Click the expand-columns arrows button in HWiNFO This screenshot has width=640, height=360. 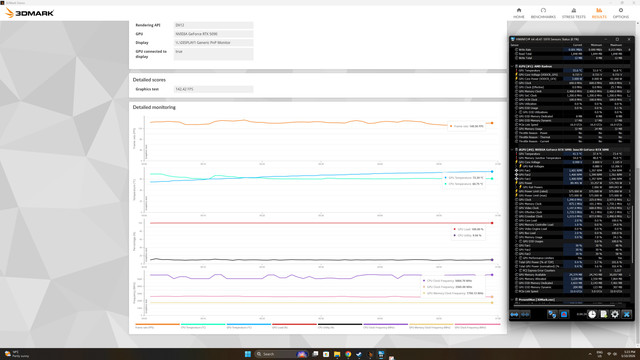click(x=514, y=314)
